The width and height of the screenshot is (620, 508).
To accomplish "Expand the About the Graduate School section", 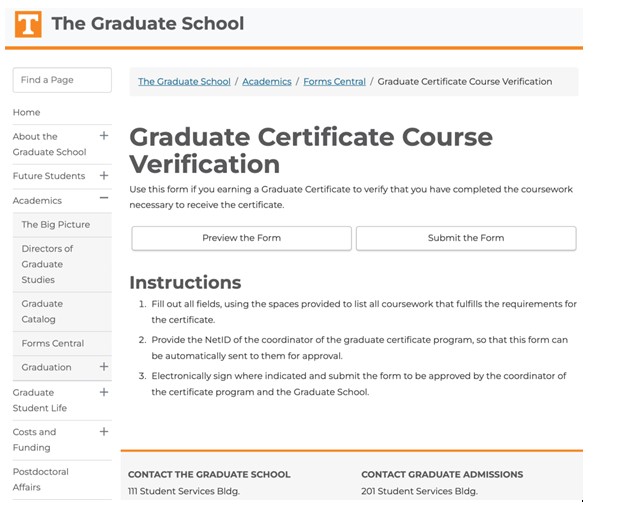I will (x=104, y=136).
